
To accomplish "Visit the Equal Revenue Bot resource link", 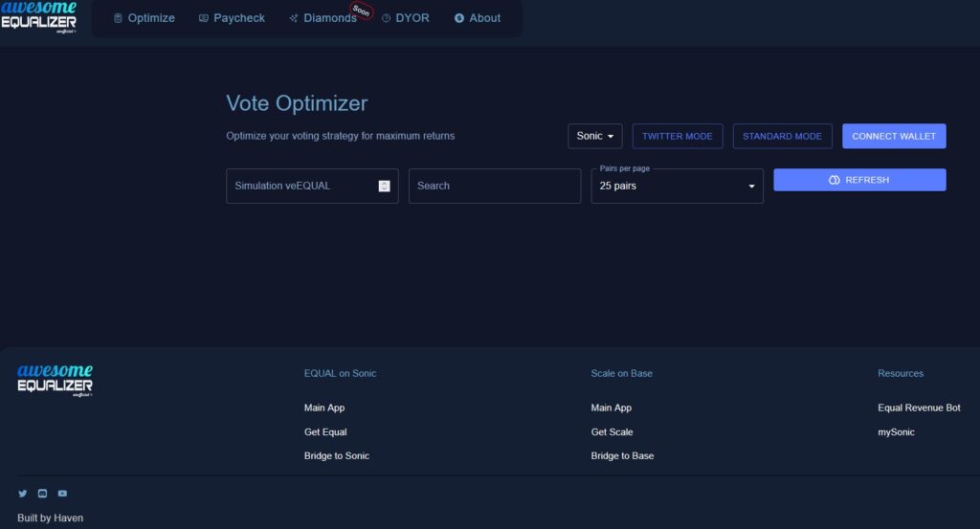I will point(919,408).
